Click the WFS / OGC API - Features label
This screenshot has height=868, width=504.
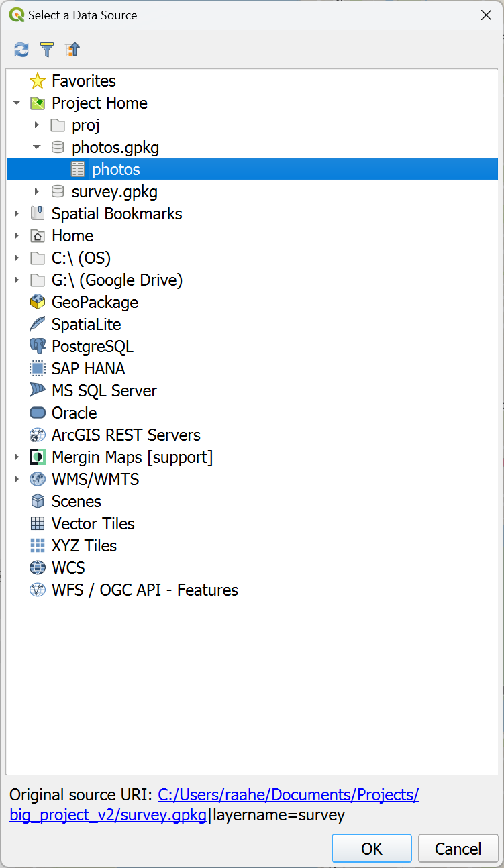point(145,590)
